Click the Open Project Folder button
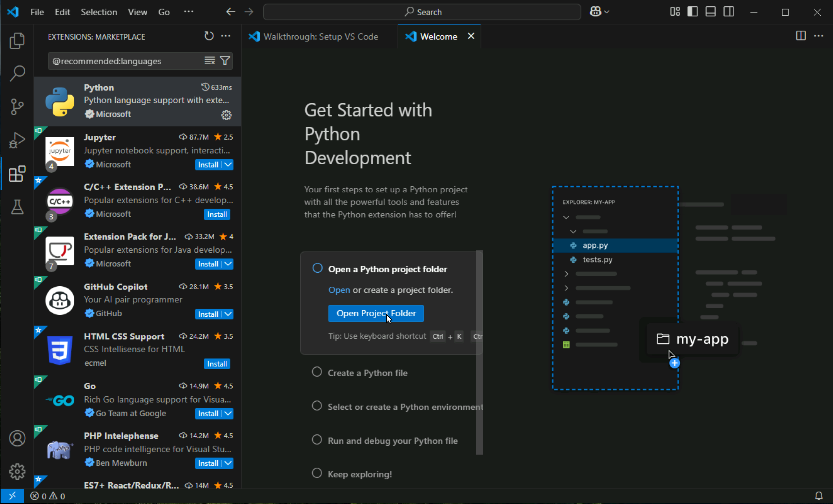The image size is (833, 504). click(x=376, y=313)
